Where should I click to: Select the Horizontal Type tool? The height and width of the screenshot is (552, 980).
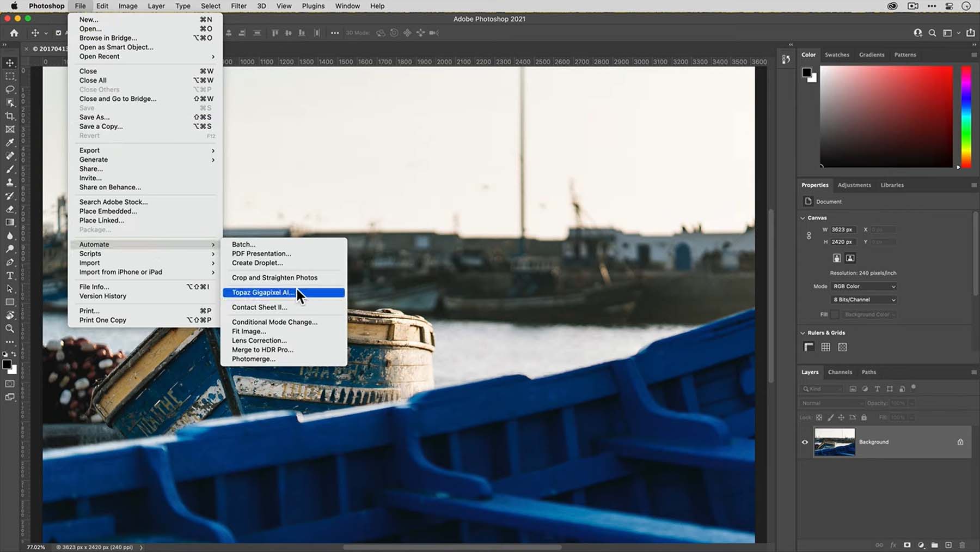click(x=10, y=276)
